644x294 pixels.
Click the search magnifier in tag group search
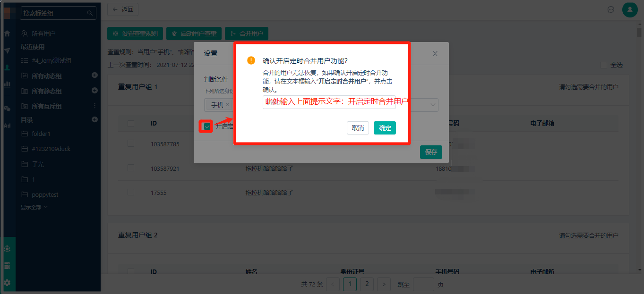tap(90, 13)
